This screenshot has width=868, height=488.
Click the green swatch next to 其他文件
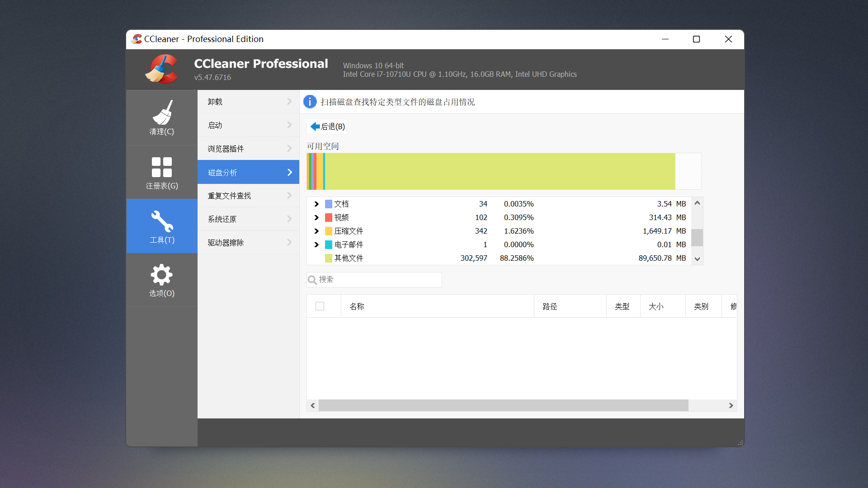tap(328, 258)
